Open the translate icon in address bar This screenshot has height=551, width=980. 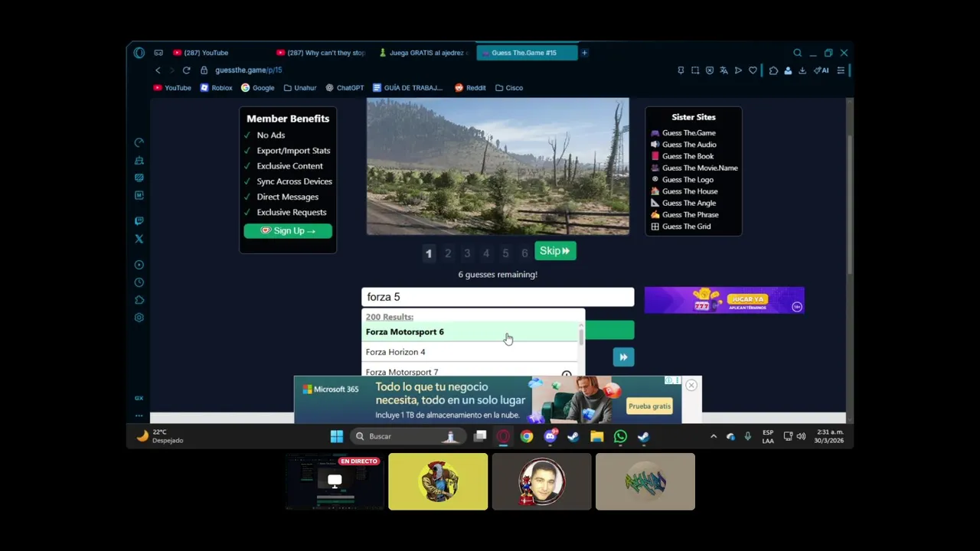point(724,70)
